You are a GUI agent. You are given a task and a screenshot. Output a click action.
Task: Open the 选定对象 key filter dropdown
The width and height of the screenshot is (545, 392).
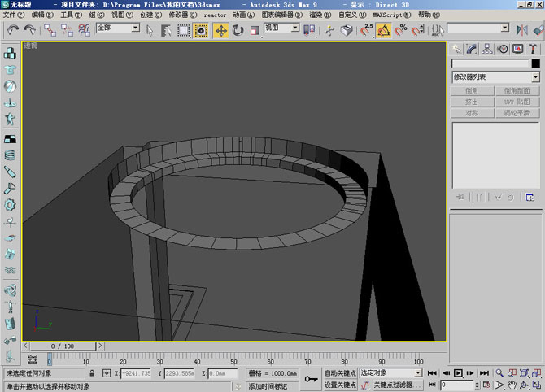pyautogui.click(x=418, y=373)
